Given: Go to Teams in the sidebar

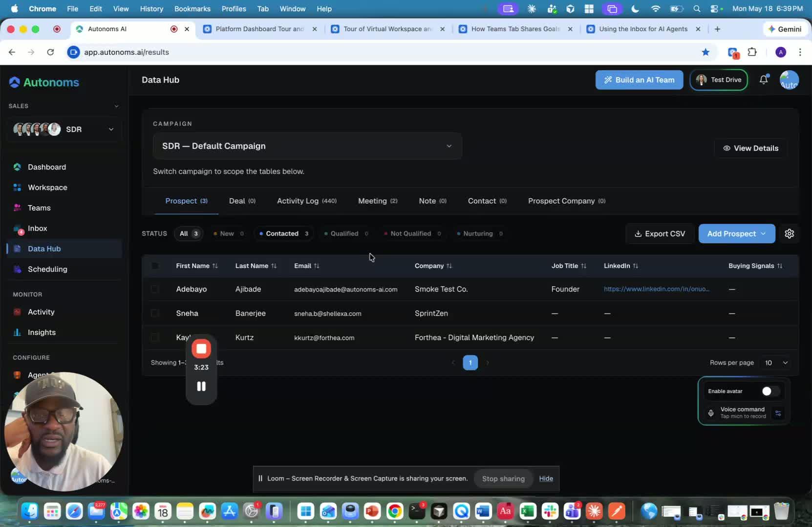Looking at the screenshot, I should tap(39, 208).
